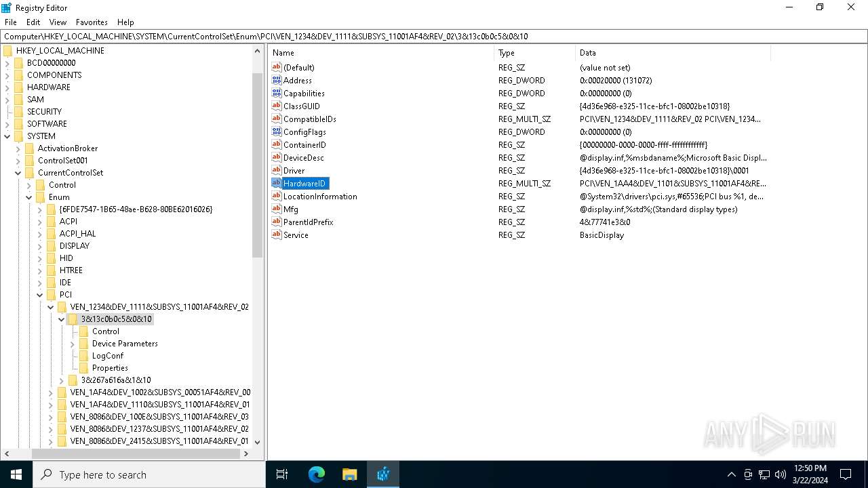Screen dimensions: 868x488
Task: Select the Properties subkey
Action: click(x=110, y=367)
